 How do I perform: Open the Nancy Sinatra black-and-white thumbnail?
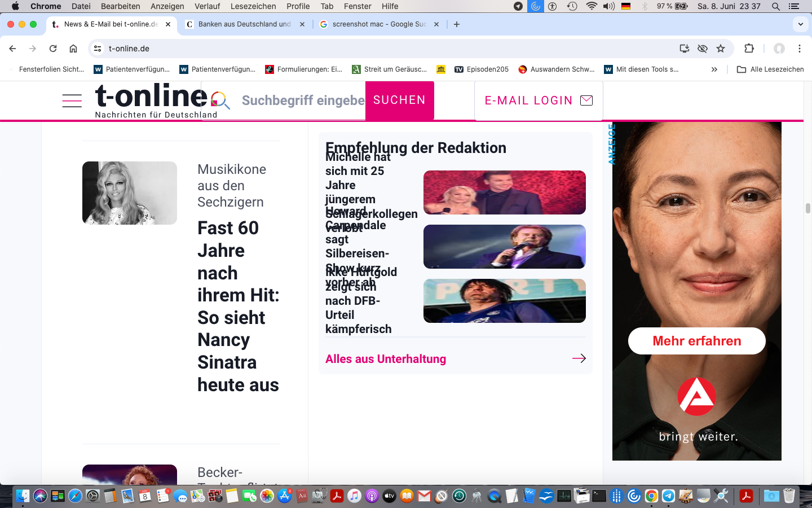(130, 193)
